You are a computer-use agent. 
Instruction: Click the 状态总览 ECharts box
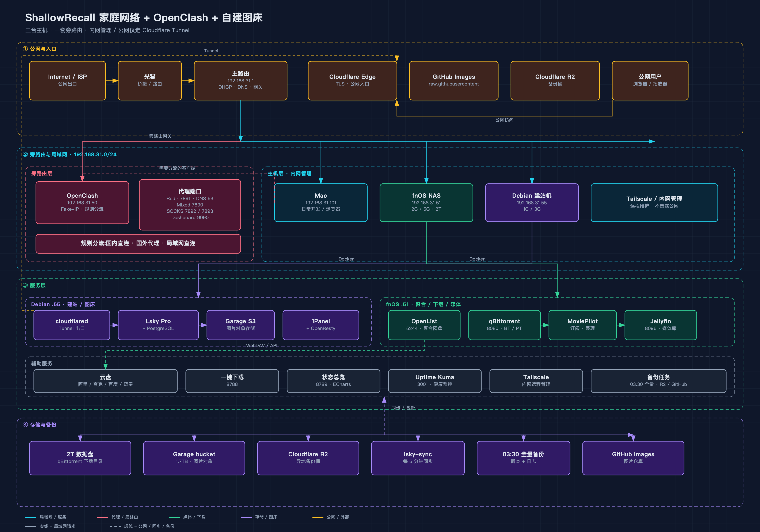click(333, 381)
